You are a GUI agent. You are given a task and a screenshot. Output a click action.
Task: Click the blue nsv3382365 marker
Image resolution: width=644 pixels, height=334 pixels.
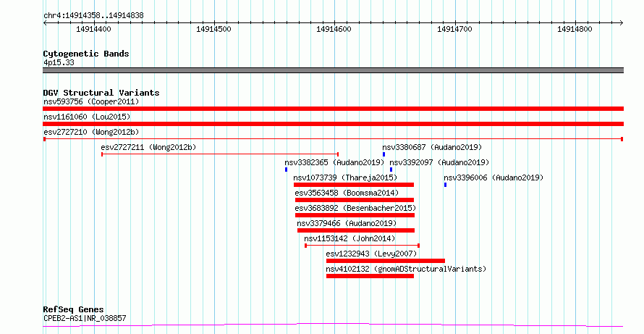click(286, 170)
